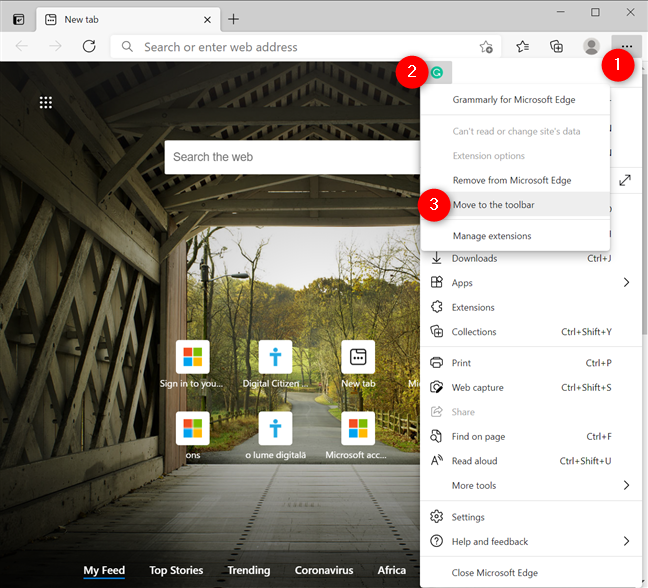The height and width of the screenshot is (588, 648).
Task: Click the Search the web box
Action: pyautogui.click(x=293, y=157)
